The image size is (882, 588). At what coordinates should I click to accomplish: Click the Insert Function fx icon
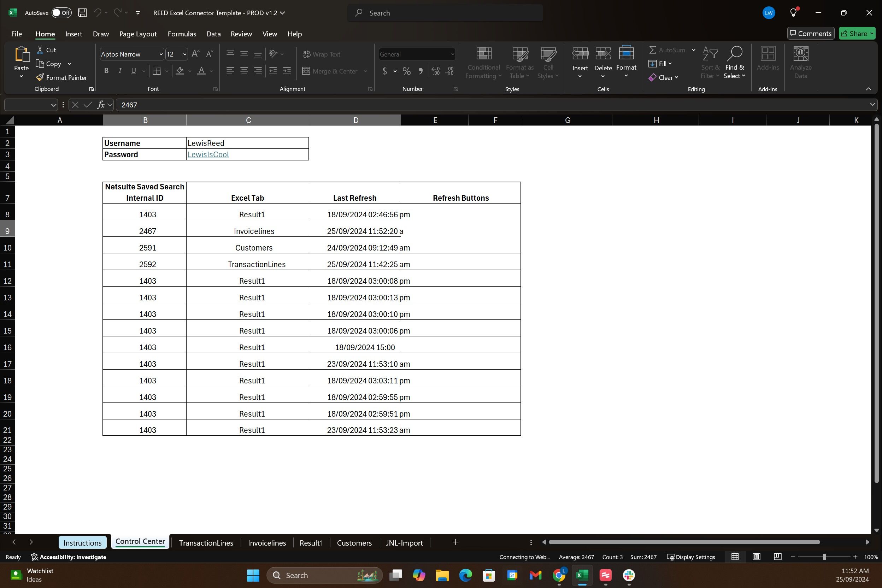(x=100, y=105)
